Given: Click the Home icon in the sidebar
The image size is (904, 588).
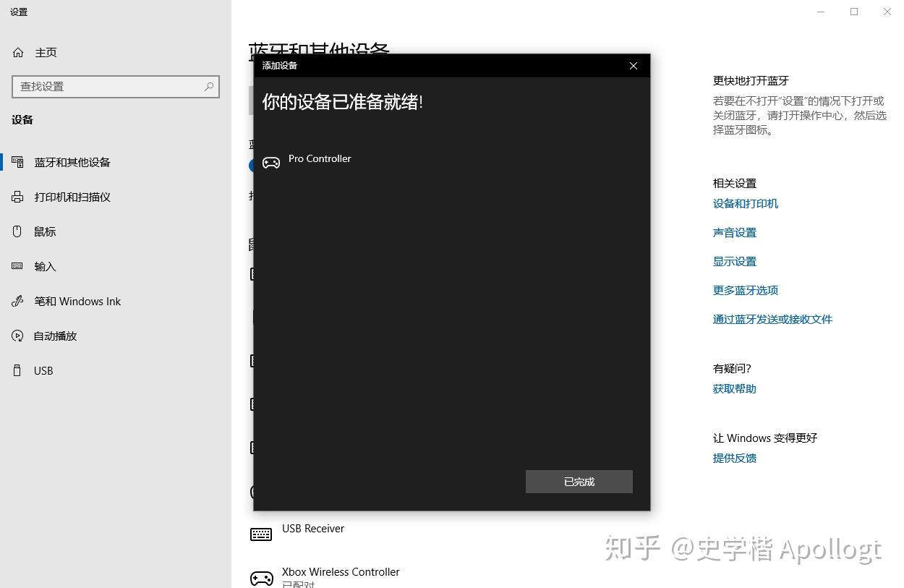Looking at the screenshot, I should (x=18, y=52).
